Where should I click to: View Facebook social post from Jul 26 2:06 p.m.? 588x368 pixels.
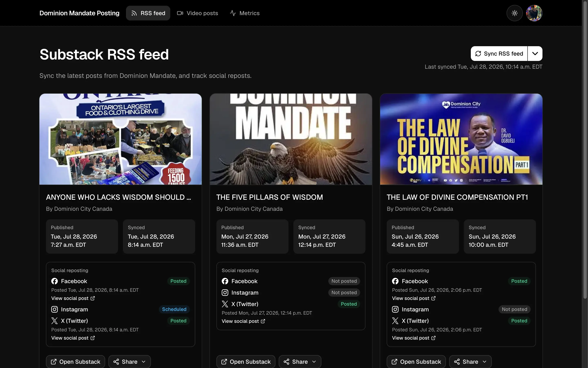(414, 298)
